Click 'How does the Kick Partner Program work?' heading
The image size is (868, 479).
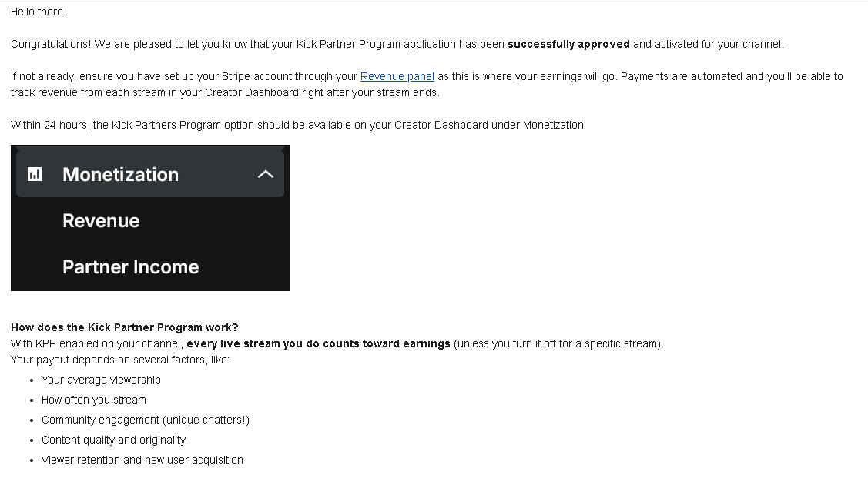[125, 327]
